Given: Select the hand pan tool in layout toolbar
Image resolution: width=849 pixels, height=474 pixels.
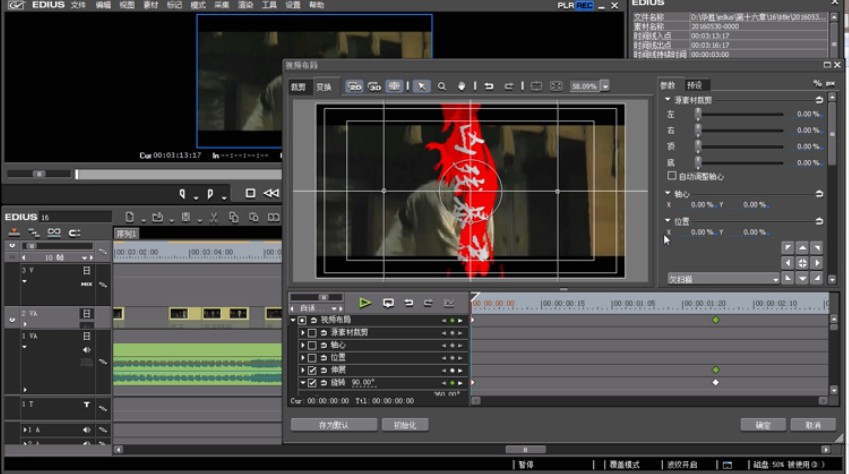Looking at the screenshot, I should [x=461, y=86].
